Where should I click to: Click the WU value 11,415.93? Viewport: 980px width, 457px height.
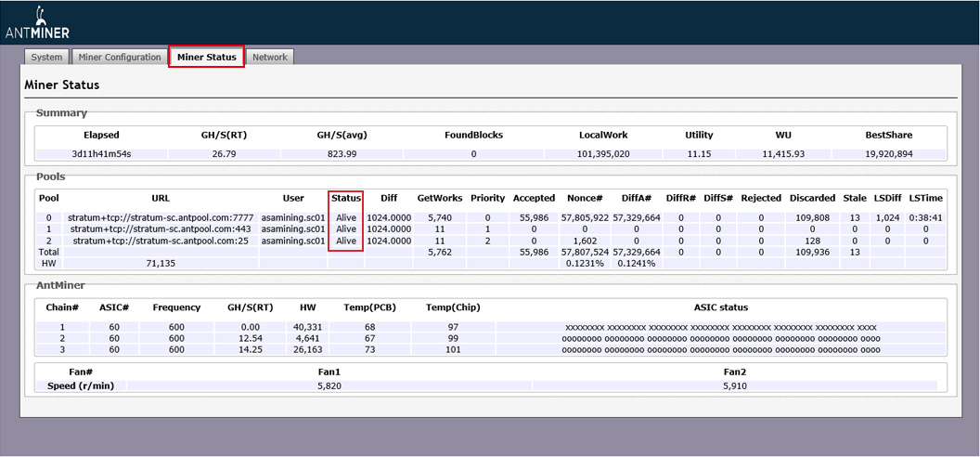784,154
